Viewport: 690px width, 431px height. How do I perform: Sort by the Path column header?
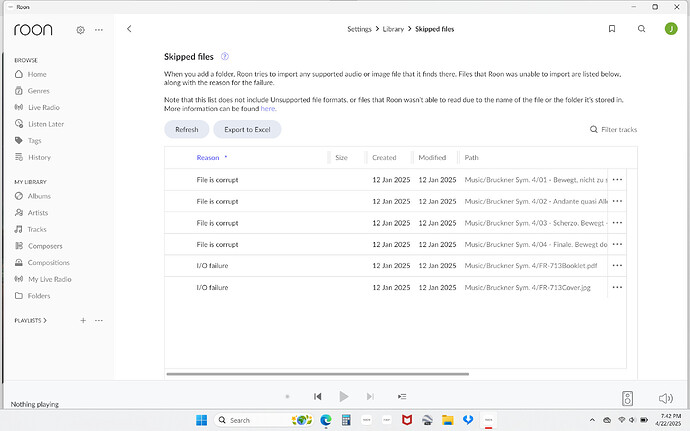pos(471,158)
